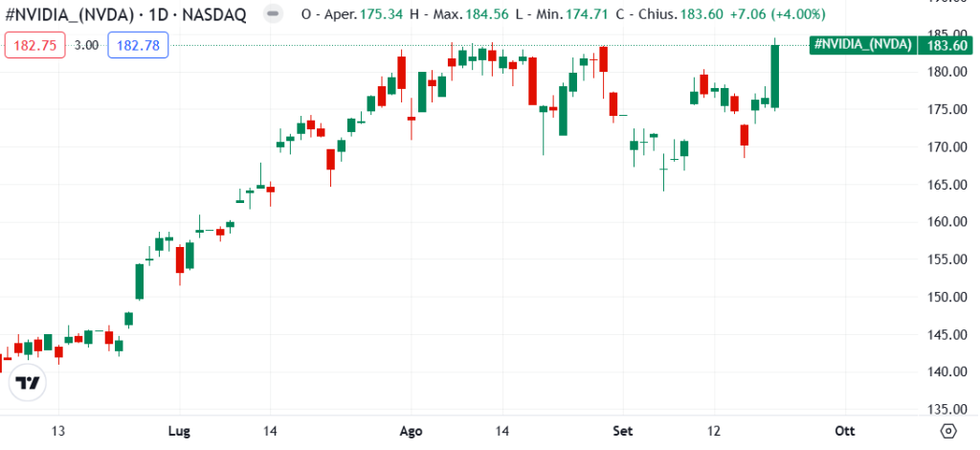Open chart settings hexagon icon

[x=948, y=431]
